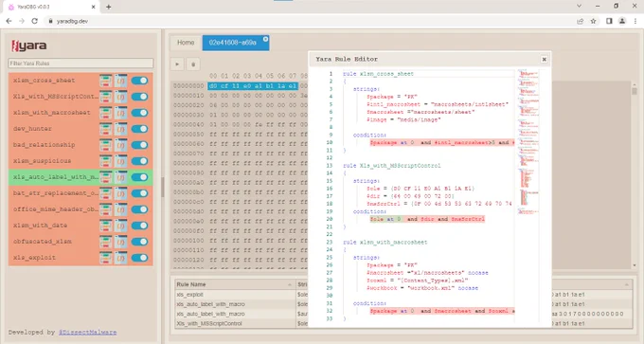Open the condition view icon for obfuscated_xlsm
Viewport: 644px width, 344px height.
[x=105, y=242]
